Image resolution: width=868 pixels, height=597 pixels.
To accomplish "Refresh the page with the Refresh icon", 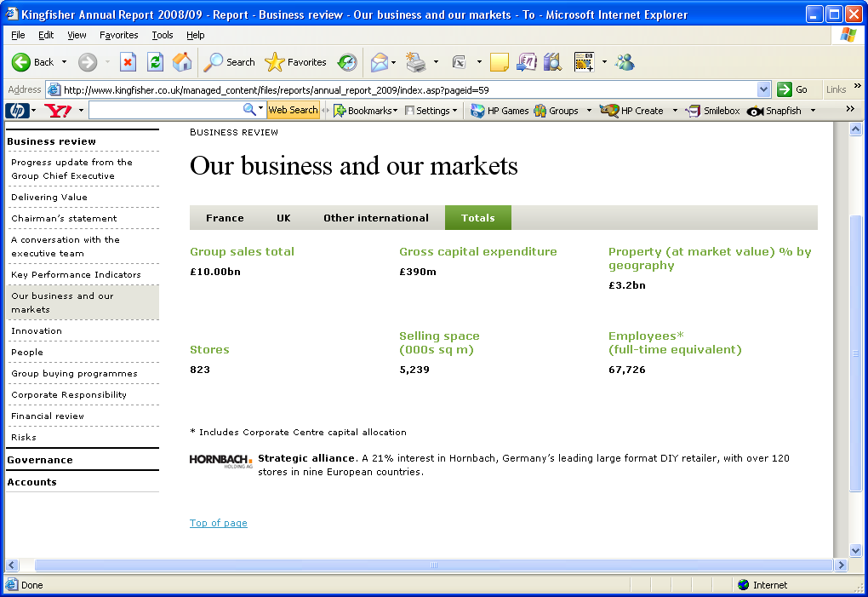I will click(155, 62).
